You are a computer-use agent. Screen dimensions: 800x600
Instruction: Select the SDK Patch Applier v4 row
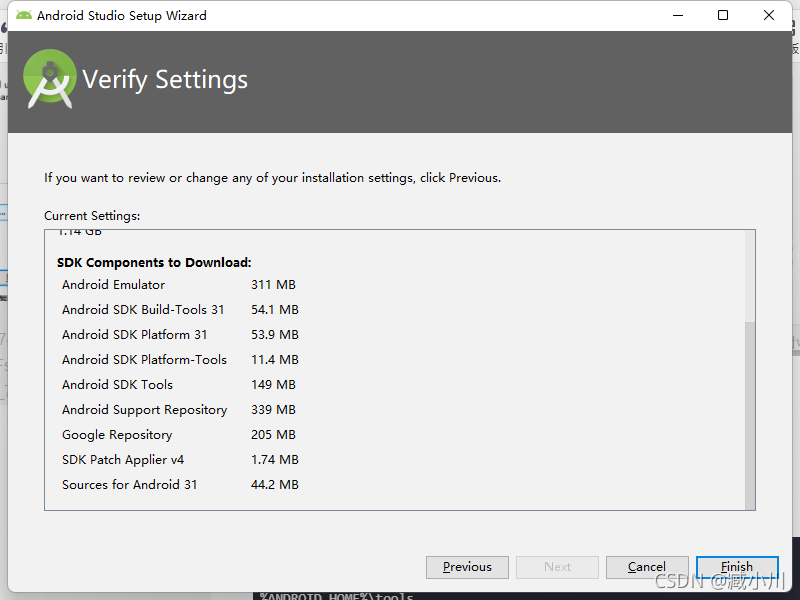(x=180, y=460)
